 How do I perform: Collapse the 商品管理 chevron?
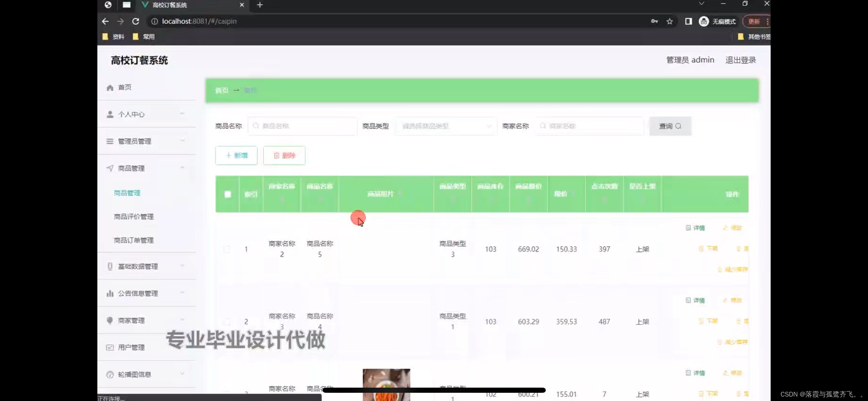[182, 168]
